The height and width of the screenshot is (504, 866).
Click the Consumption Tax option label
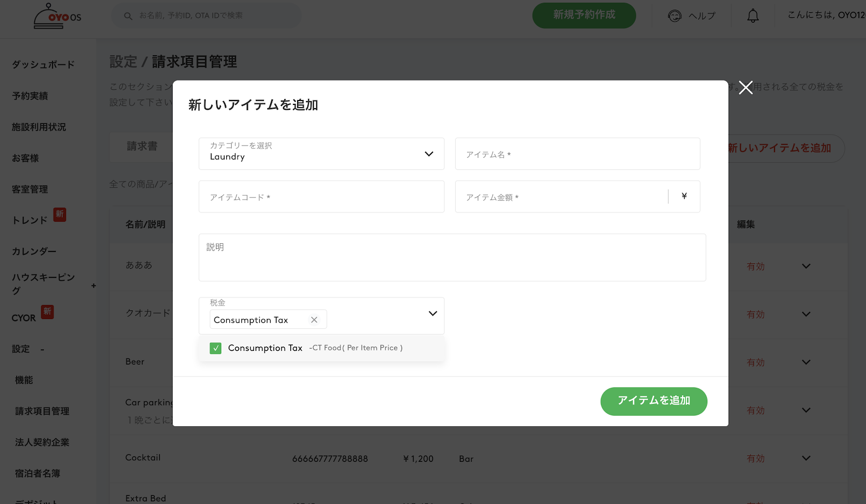(x=265, y=348)
